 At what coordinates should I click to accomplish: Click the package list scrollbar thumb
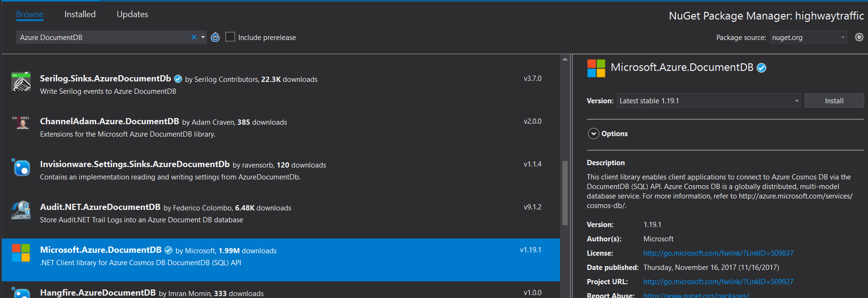tap(565, 192)
